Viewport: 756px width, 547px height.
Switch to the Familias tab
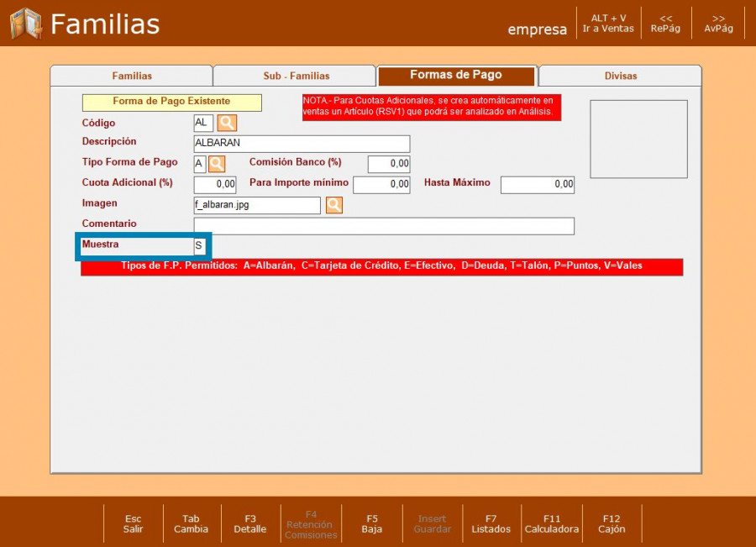coord(132,76)
